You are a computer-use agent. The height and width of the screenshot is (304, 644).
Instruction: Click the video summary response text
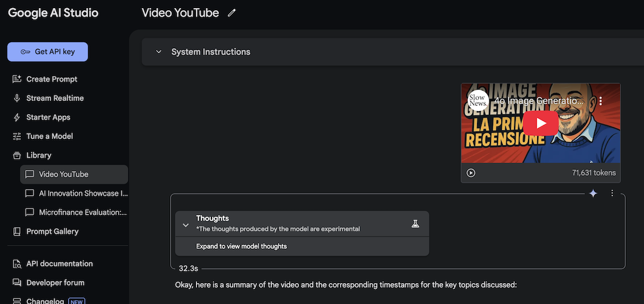346,285
